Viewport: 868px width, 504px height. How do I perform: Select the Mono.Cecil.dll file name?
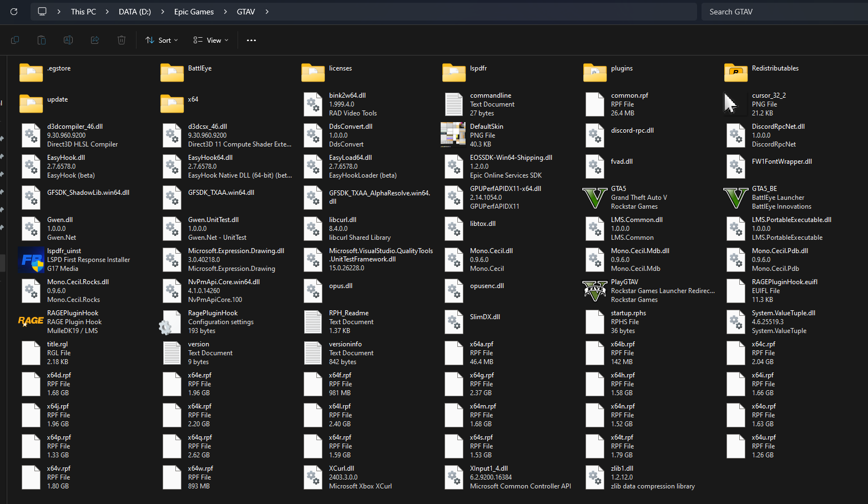coord(491,251)
